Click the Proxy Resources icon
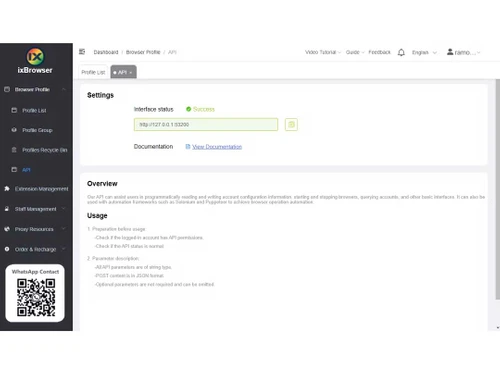500x375 pixels. [7, 229]
